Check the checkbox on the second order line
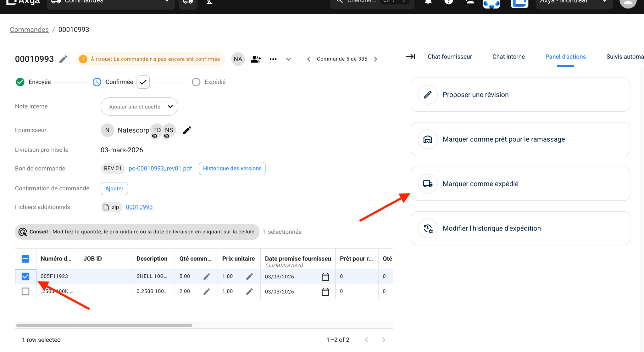 (x=25, y=291)
